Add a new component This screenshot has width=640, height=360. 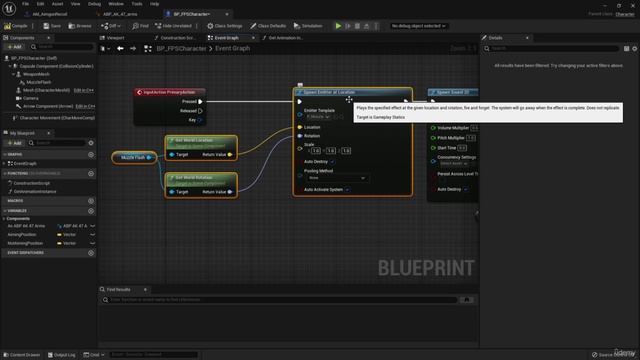tap(14, 47)
